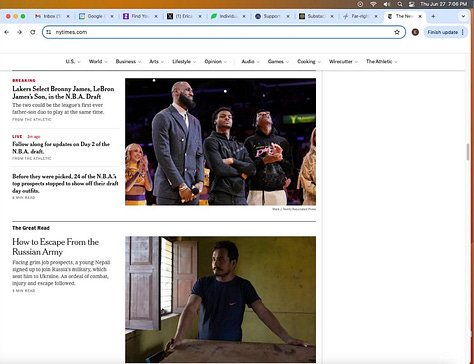Close the Far-right tab

[x=376, y=16]
